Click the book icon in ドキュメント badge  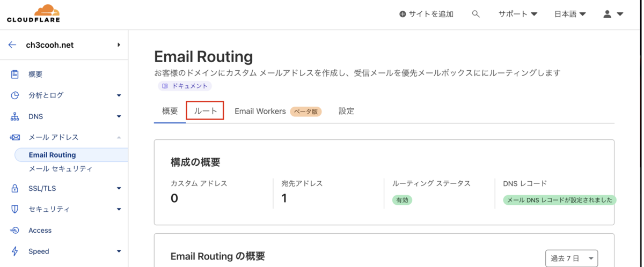[165, 86]
